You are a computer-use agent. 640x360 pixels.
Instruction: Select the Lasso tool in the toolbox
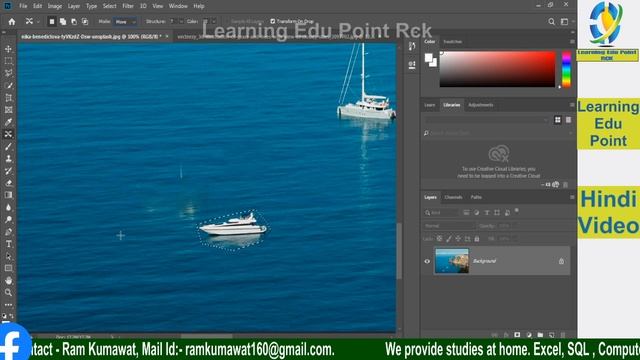[x=8, y=73]
